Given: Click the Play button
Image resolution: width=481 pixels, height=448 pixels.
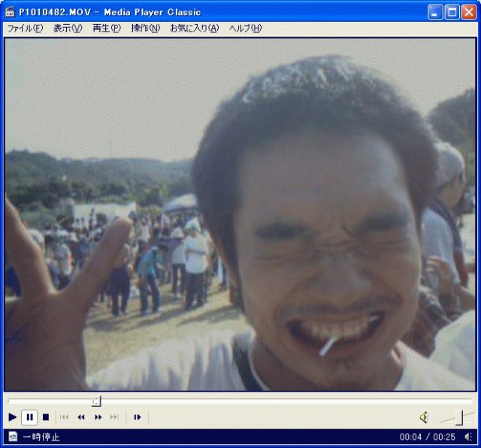Looking at the screenshot, I should [x=13, y=417].
